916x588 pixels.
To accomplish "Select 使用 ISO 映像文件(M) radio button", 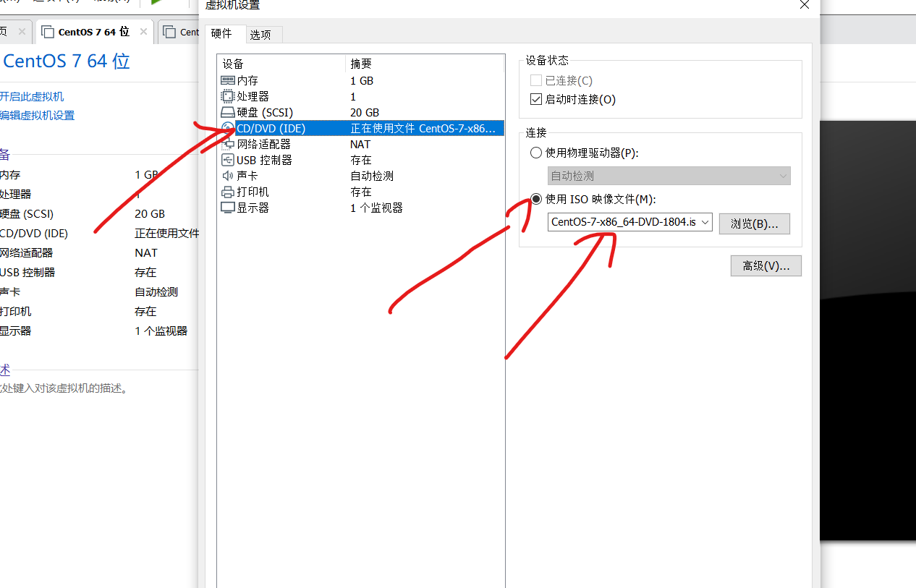I will click(536, 199).
